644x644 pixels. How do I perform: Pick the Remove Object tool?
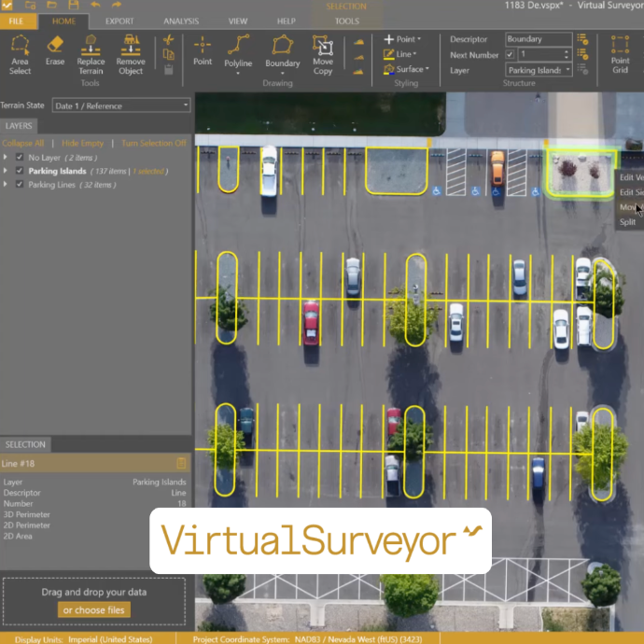pyautogui.click(x=131, y=55)
